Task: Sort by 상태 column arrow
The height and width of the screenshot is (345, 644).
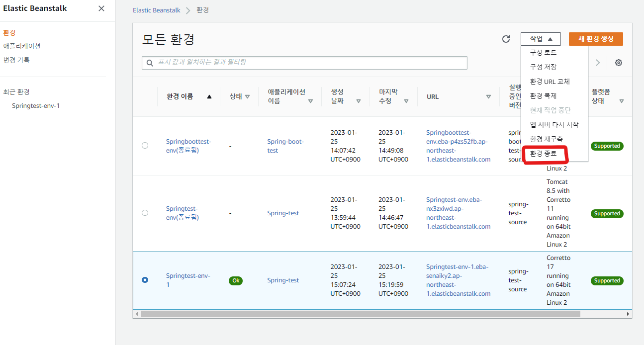Action: tap(248, 97)
